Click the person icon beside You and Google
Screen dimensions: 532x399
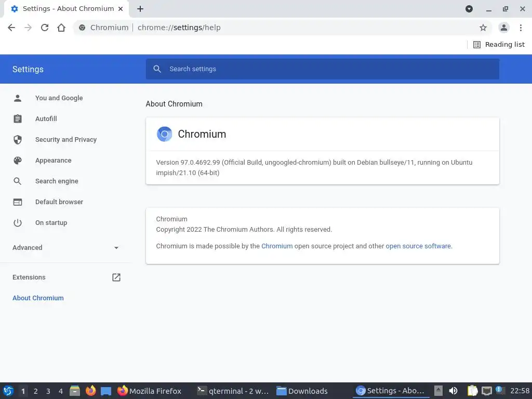(18, 98)
